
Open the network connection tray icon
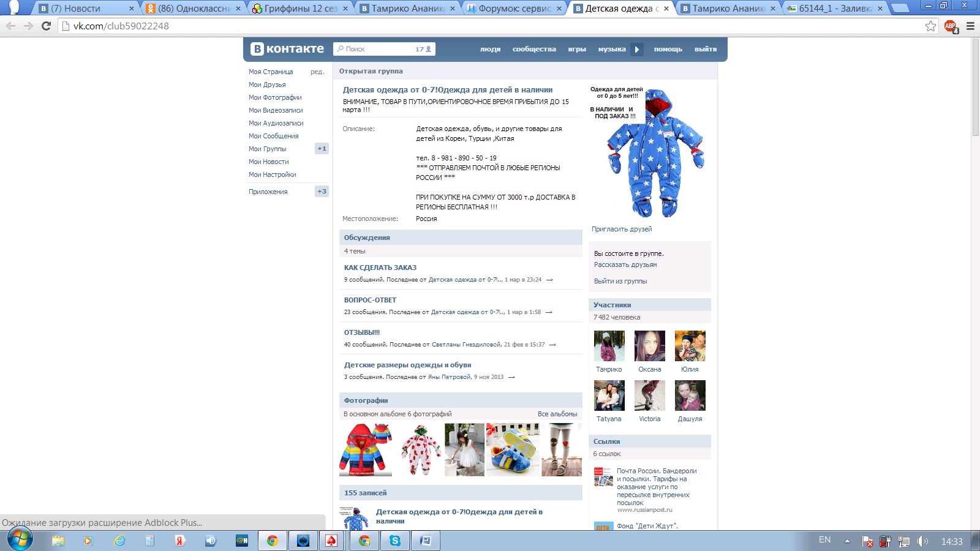[x=903, y=541]
